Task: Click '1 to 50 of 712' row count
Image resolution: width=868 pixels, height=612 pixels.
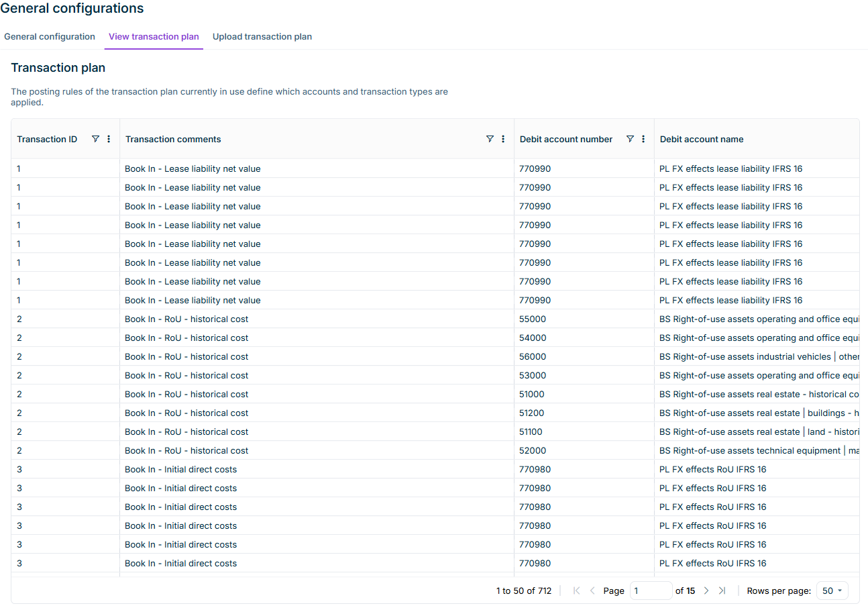Action: point(524,591)
